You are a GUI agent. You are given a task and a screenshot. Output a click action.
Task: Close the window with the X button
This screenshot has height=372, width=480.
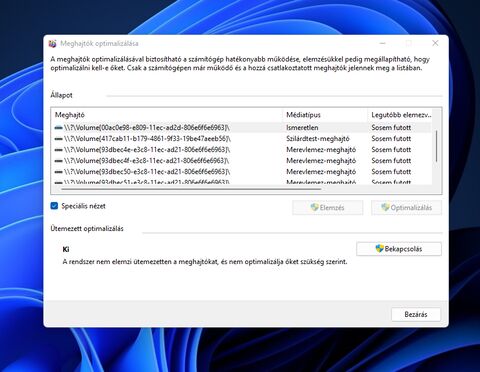[x=435, y=43]
